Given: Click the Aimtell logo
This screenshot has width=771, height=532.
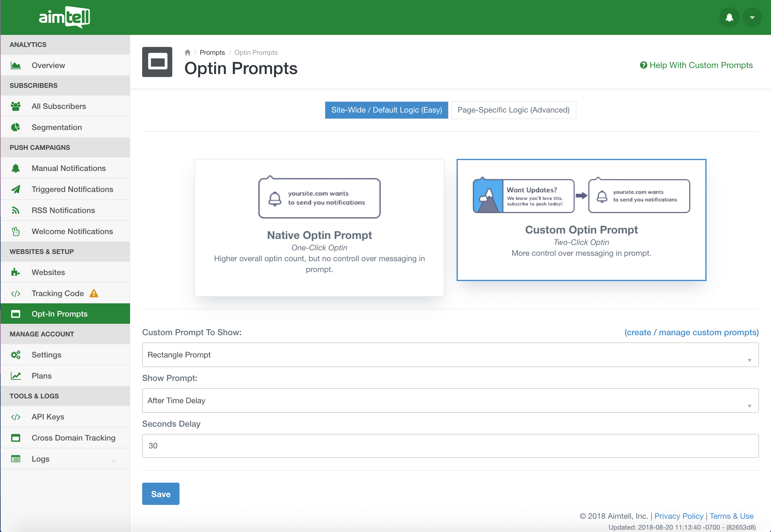Looking at the screenshot, I should [64, 17].
